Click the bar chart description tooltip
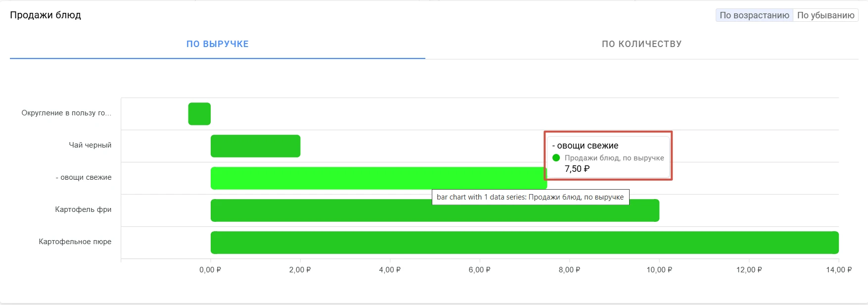 click(x=530, y=197)
